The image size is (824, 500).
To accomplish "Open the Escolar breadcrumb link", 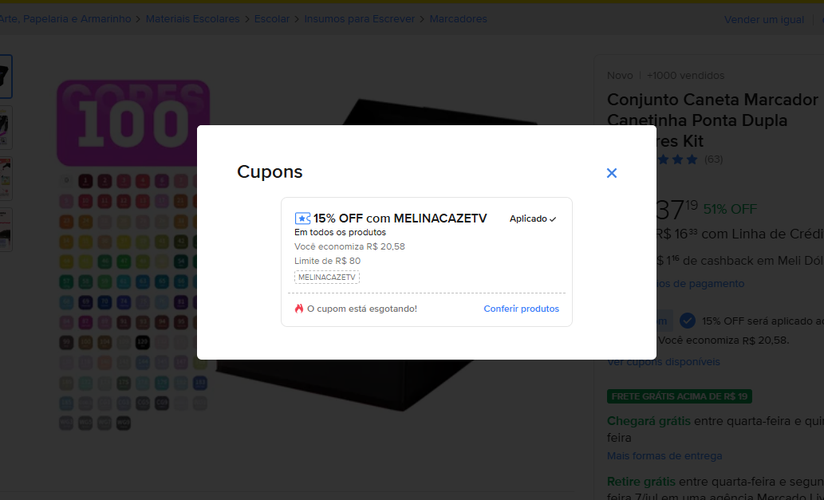I will [x=272, y=19].
